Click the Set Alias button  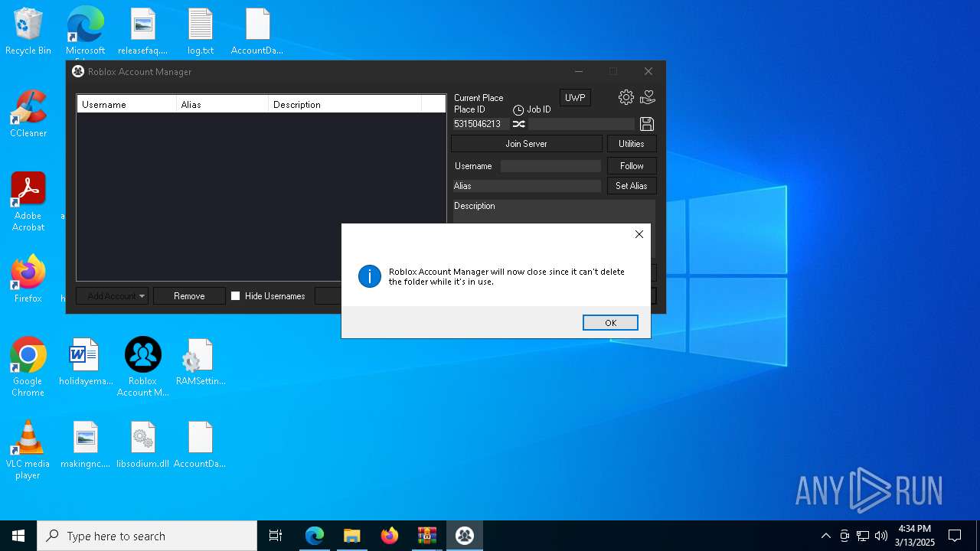pos(632,186)
